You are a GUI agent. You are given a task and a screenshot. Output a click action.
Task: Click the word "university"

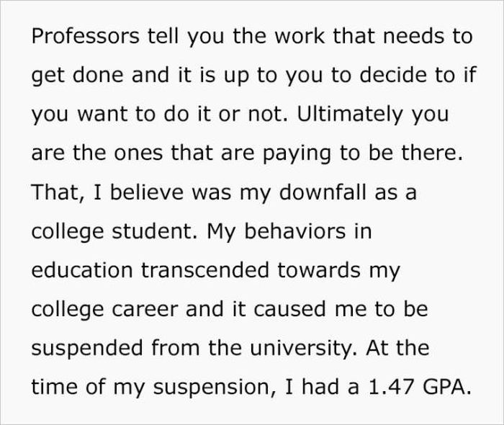pos(303,348)
